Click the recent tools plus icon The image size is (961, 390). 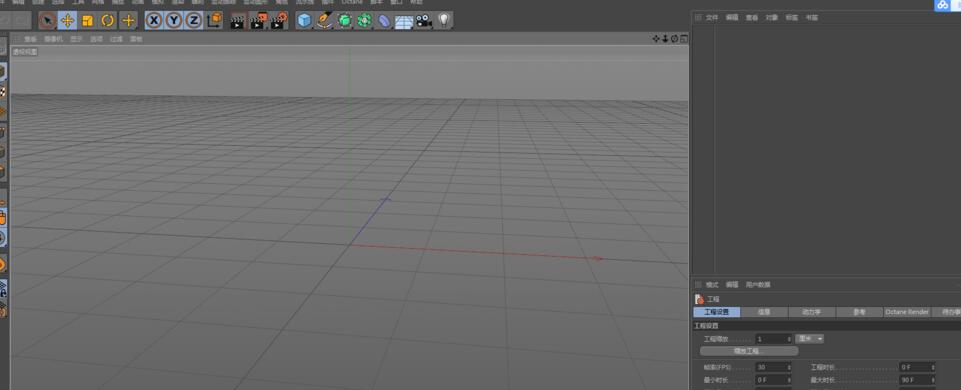pyautogui.click(x=128, y=20)
